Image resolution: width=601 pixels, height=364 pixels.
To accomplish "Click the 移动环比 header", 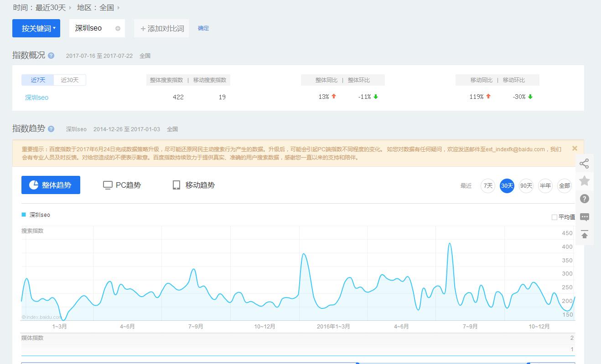I will [514, 80].
